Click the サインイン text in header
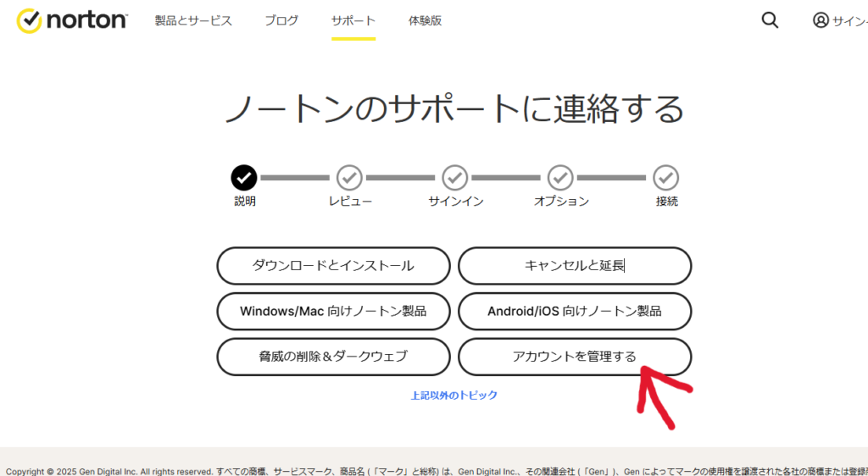The image size is (868, 476). tap(849, 21)
